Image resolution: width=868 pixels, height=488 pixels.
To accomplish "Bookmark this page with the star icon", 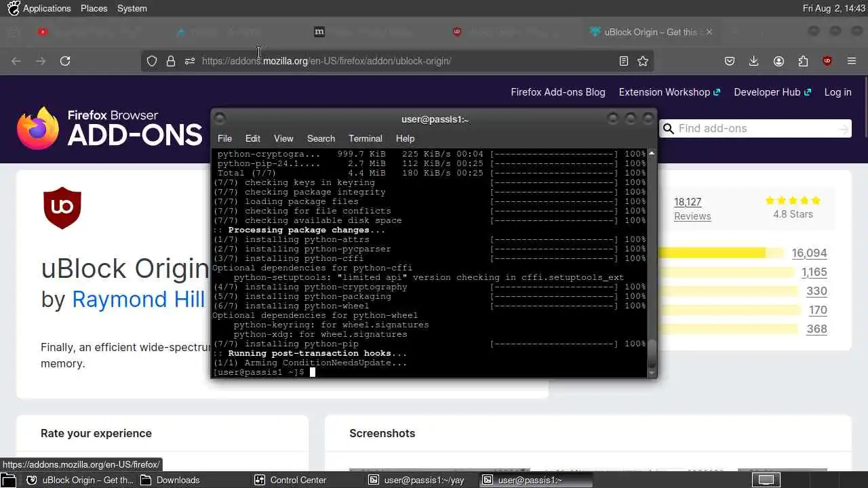I will tap(643, 61).
